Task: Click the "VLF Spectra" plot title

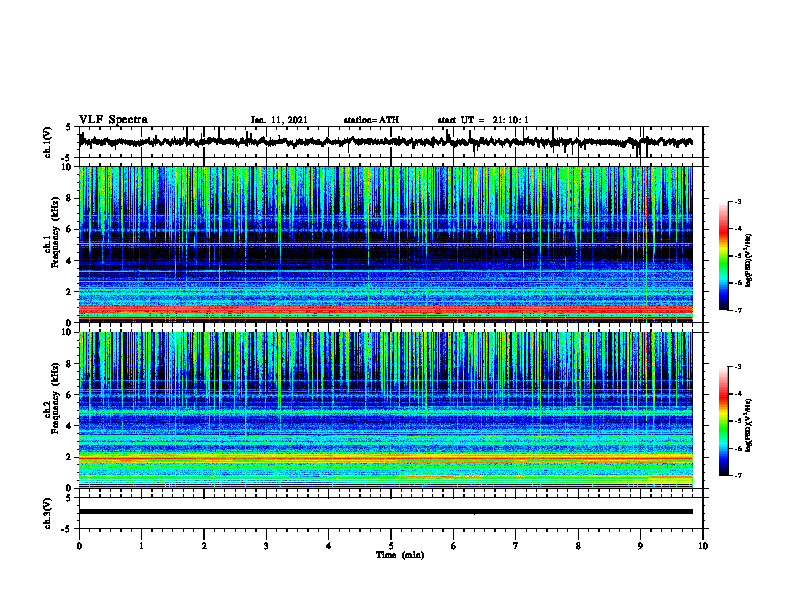Action: point(113,120)
